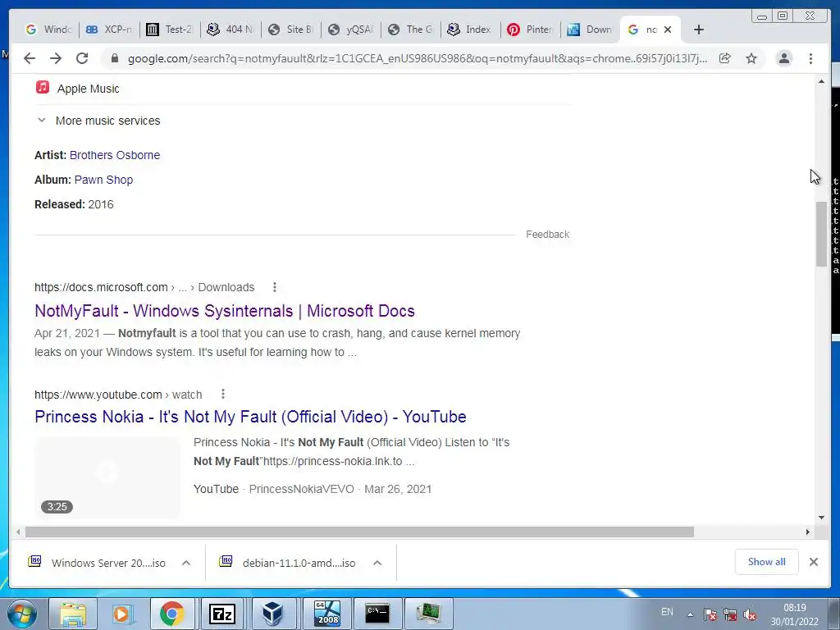This screenshot has height=630, width=840.
Task: Click the vertical scrollbar up arrow
Action: pyautogui.click(x=821, y=81)
